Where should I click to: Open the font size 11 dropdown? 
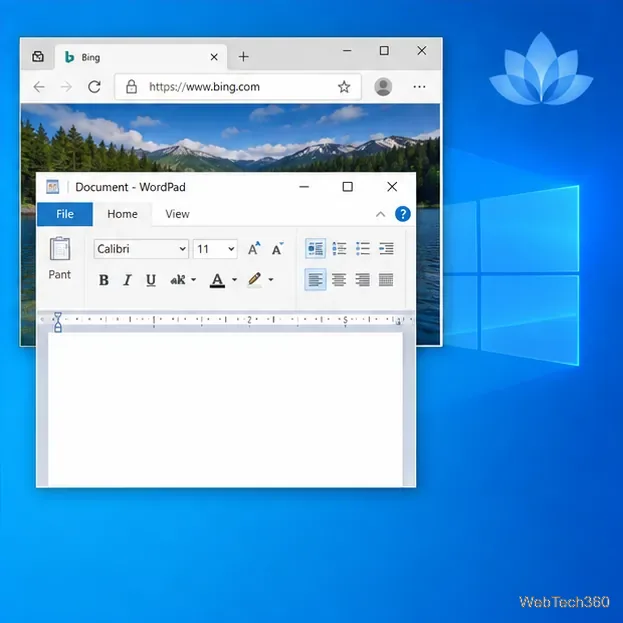pyautogui.click(x=215, y=249)
